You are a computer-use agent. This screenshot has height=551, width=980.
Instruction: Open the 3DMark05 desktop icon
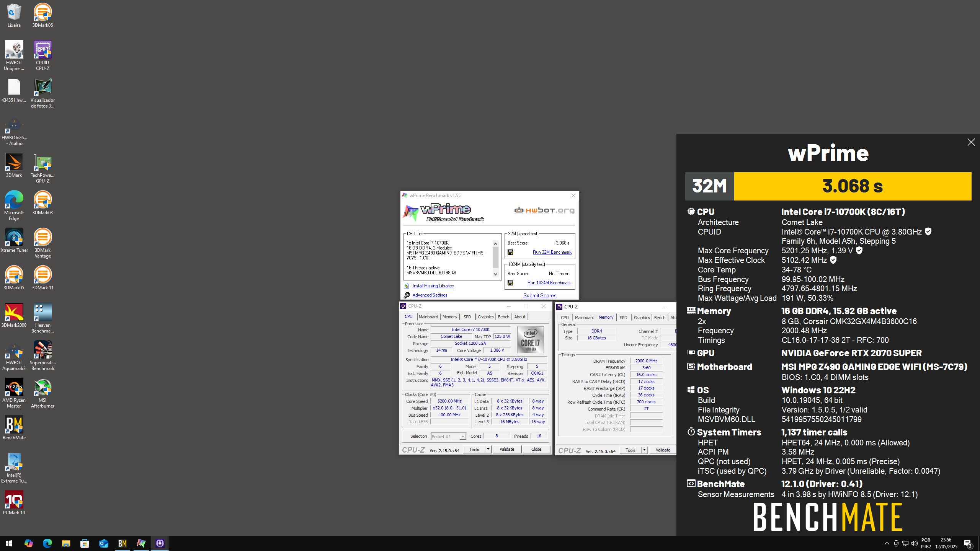click(x=14, y=278)
